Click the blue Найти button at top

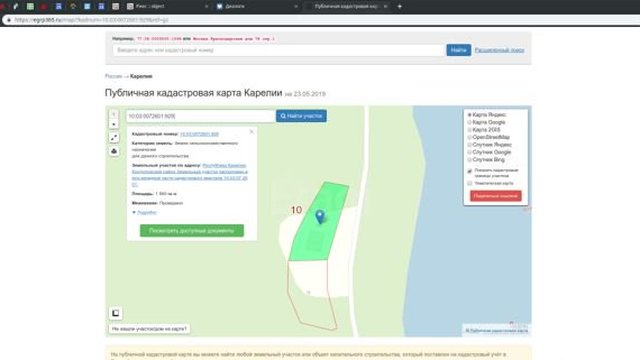click(x=458, y=50)
